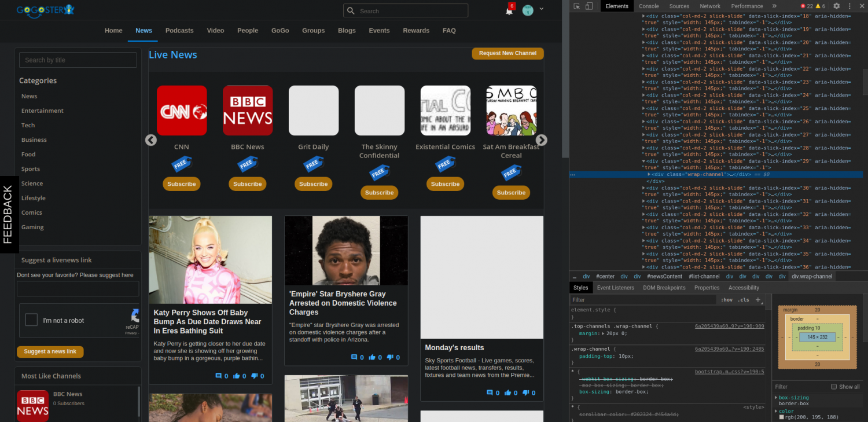Click the Request New Channel button

click(508, 53)
